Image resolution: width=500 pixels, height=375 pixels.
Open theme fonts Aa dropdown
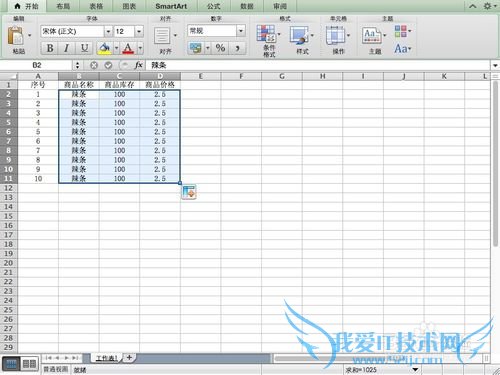(403, 49)
